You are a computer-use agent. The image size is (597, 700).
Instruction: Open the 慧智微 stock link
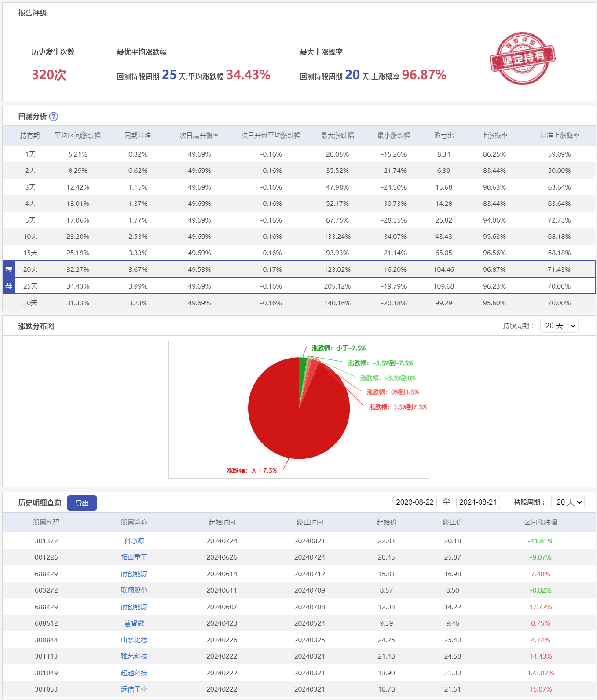click(x=134, y=623)
